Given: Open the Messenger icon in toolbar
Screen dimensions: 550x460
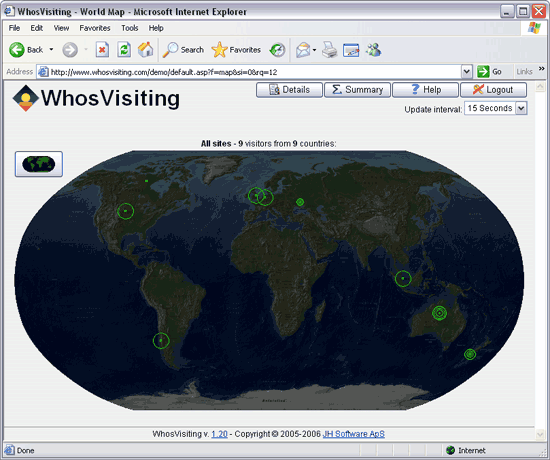Looking at the screenshot, I should (x=374, y=49).
